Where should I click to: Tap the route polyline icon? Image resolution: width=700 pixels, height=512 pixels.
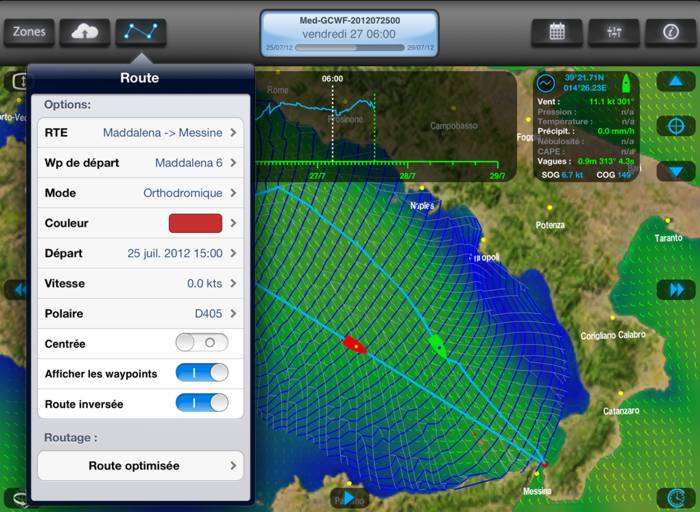(141, 32)
